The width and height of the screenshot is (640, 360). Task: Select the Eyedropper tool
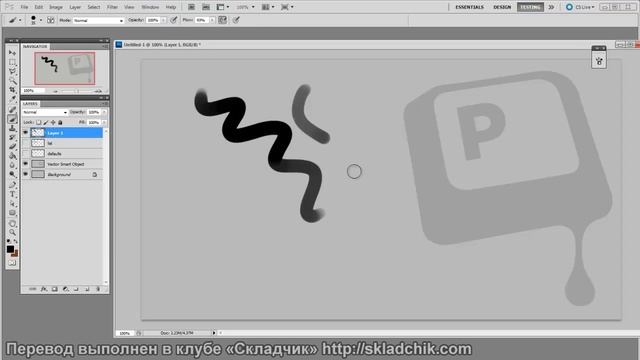click(12, 99)
